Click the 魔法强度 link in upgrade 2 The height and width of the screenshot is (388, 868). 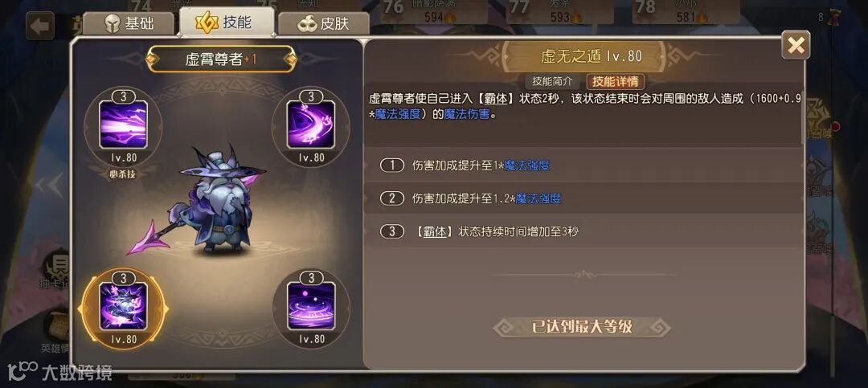click(538, 198)
